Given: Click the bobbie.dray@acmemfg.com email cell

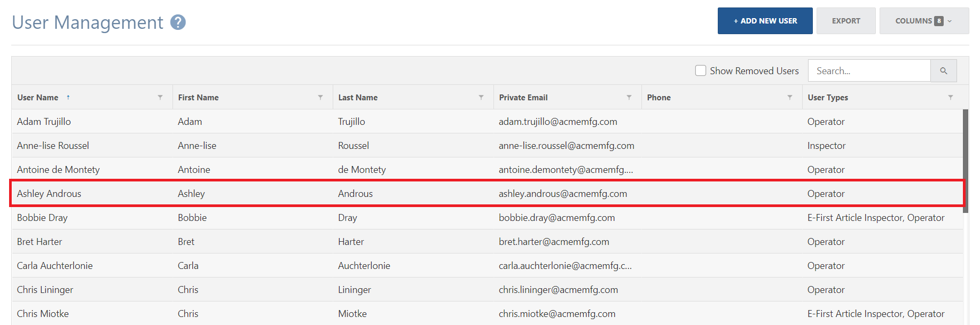Looking at the screenshot, I should (x=567, y=217).
